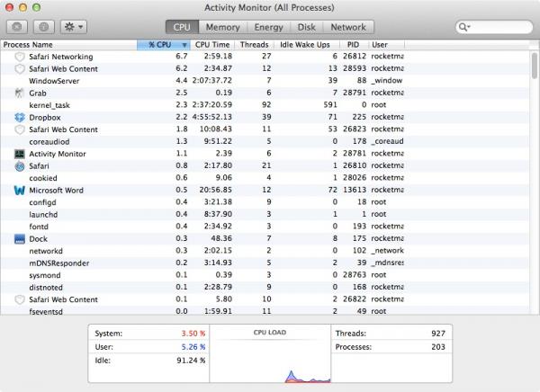The image size is (540, 392).
Task: Switch to the Energy tab
Action: coord(268,27)
